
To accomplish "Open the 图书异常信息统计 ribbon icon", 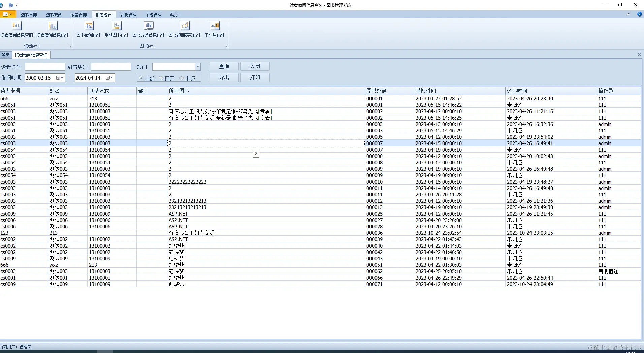I will [x=149, y=29].
